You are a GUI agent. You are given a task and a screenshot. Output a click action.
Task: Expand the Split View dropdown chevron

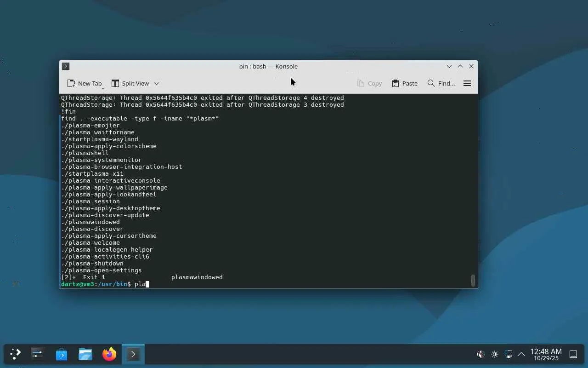(x=157, y=83)
